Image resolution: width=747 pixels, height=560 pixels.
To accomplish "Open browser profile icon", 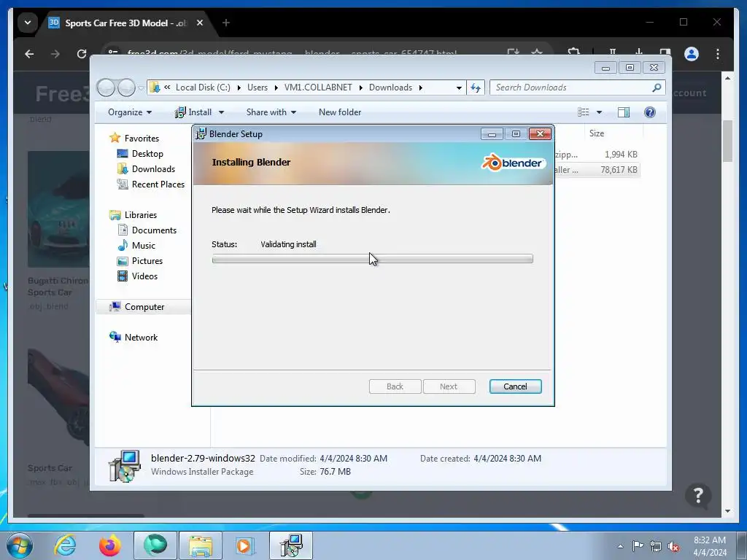I will tap(692, 54).
